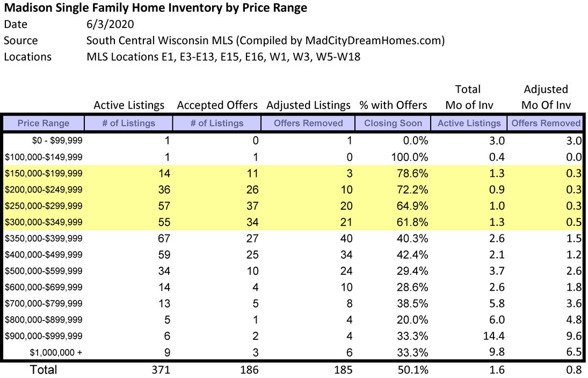Viewport: 588px width, 378px height.
Task: Select the $150,000-$199,999 price range row label
Action: pos(43,174)
